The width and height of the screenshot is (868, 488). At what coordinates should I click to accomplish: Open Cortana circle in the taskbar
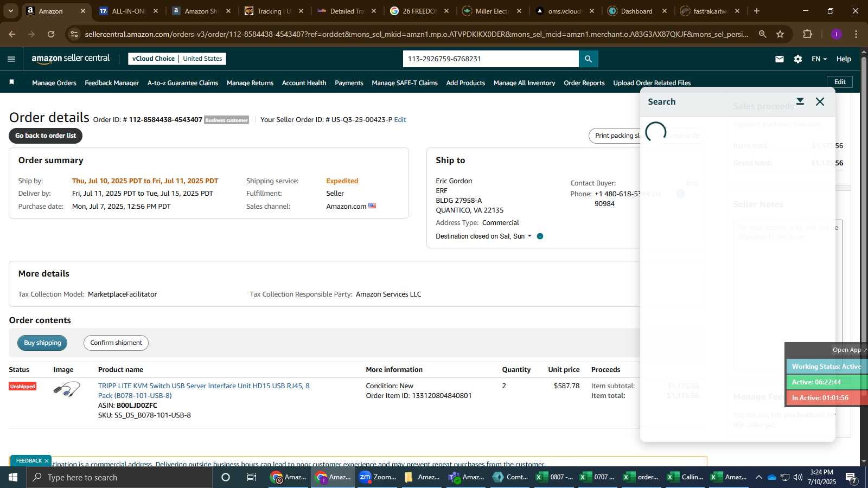226,477
